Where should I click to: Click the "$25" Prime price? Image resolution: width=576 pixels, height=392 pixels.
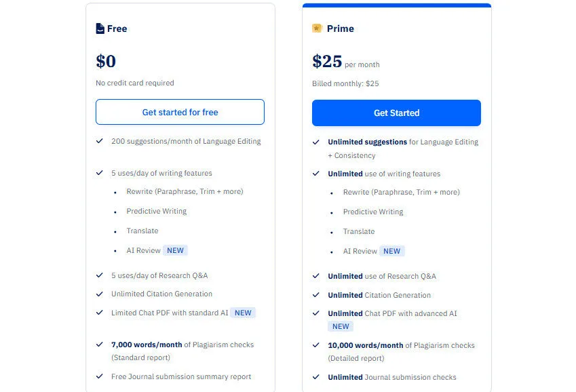pyautogui.click(x=327, y=62)
